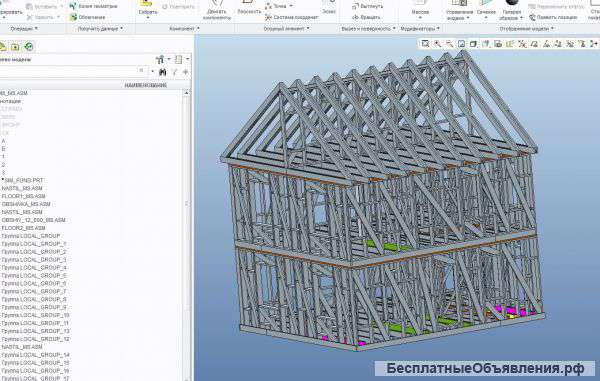Select FLOOR2 assembly in model tree
600x381 pixels.
[x=23, y=228]
